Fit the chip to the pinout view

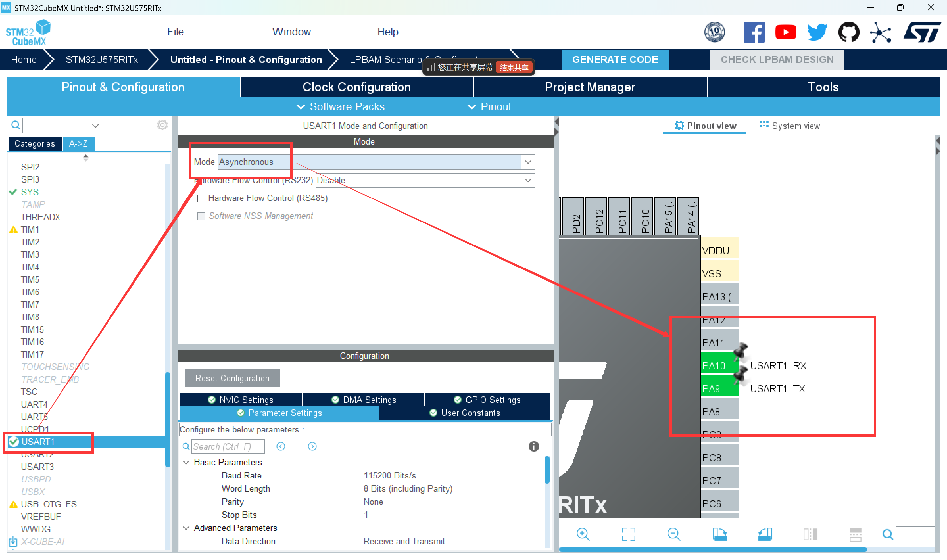[628, 534]
